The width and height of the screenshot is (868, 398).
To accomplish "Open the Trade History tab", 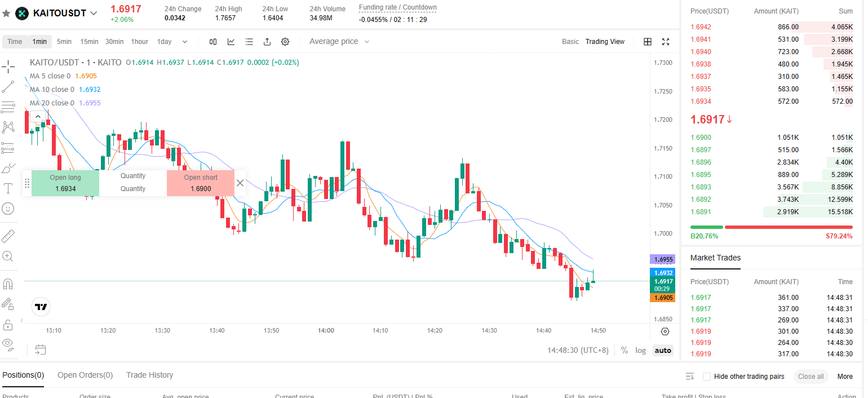I will tap(149, 375).
